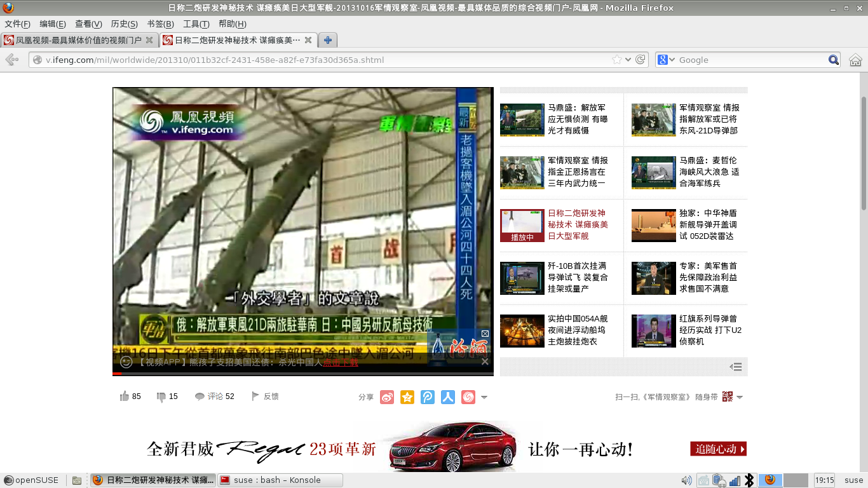Switch to suse : bash – Konsole task
Viewport: 868px width, 488px height.
280,480
